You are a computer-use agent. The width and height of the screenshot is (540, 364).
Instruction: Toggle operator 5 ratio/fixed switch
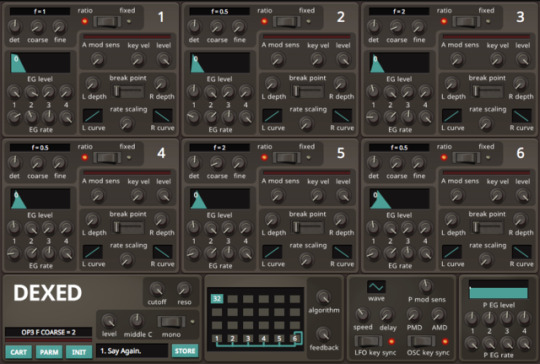(287, 158)
